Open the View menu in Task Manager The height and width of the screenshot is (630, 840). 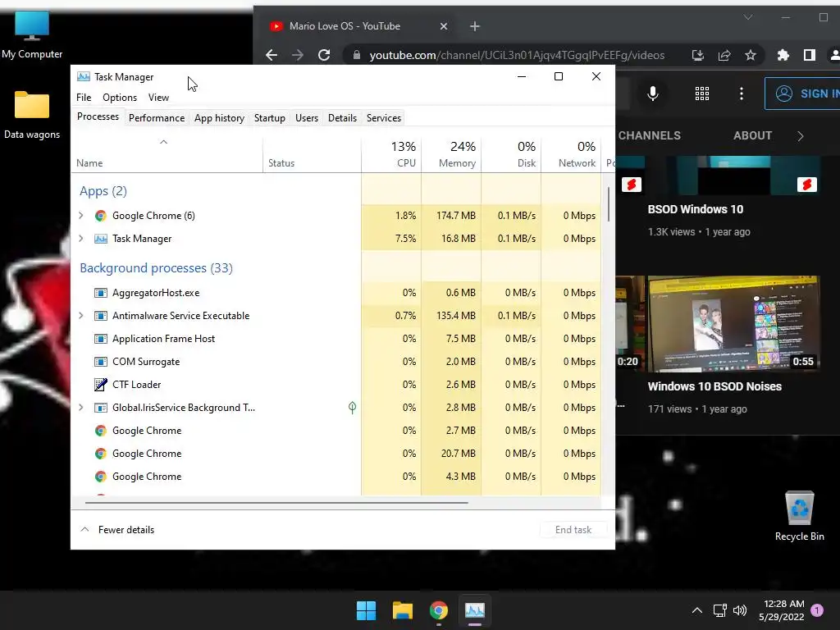click(158, 98)
